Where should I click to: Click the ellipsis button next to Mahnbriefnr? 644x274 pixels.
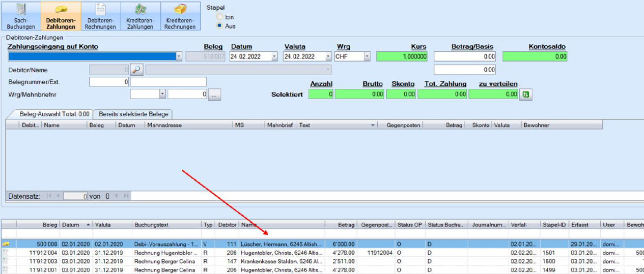click(215, 95)
